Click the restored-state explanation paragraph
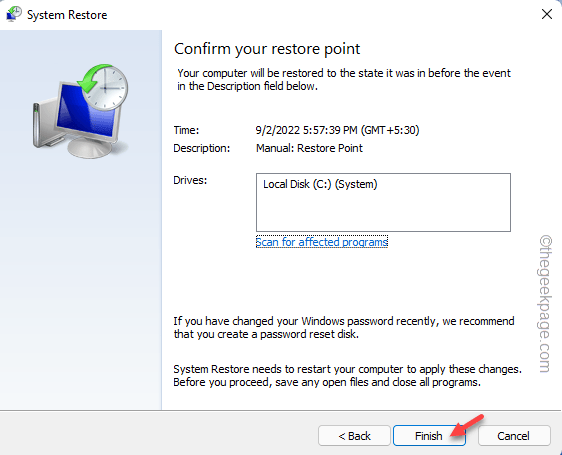 tap(344, 79)
